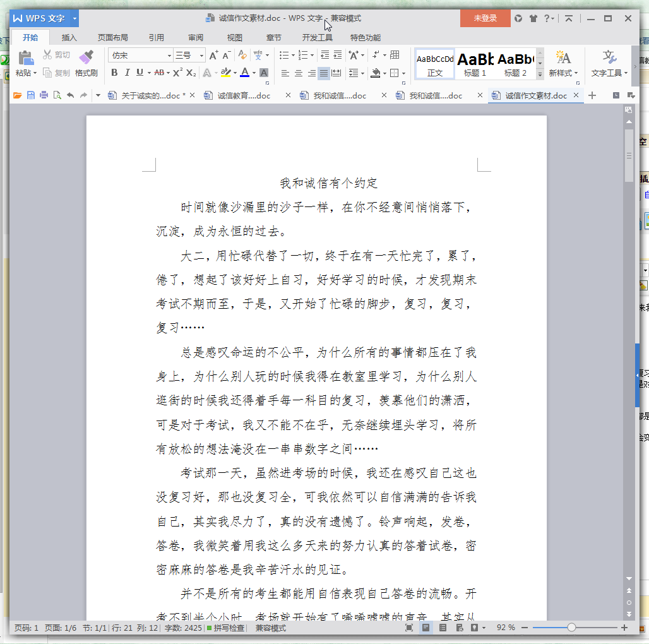Center align text
649x644 pixels.
click(x=299, y=73)
